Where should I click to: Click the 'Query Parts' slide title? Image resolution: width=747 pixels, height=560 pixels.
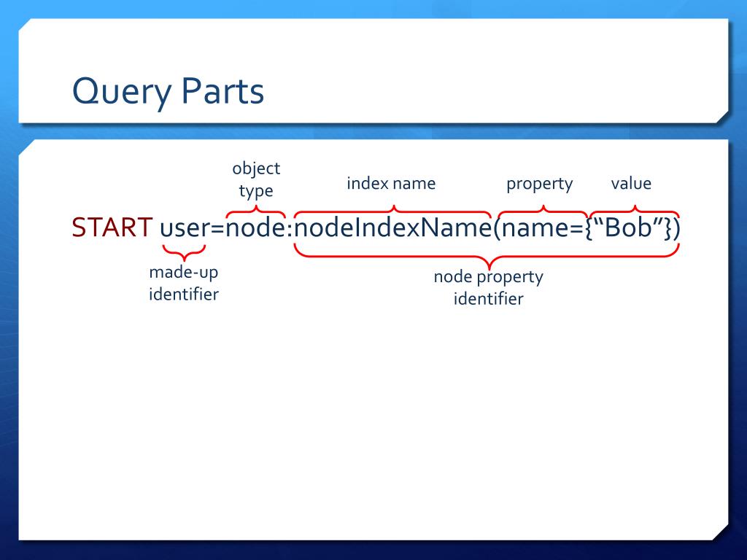168,91
